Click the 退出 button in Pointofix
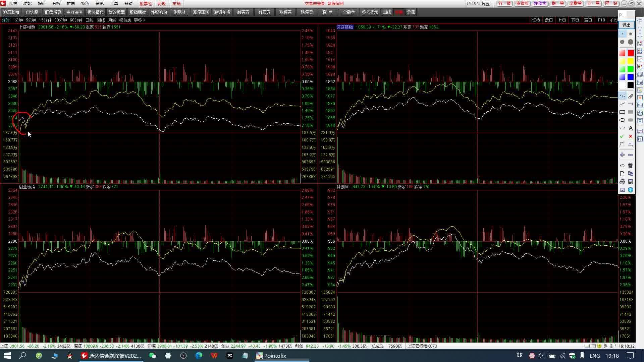Viewport: 644px width, 362px height. click(x=626, y=25)
